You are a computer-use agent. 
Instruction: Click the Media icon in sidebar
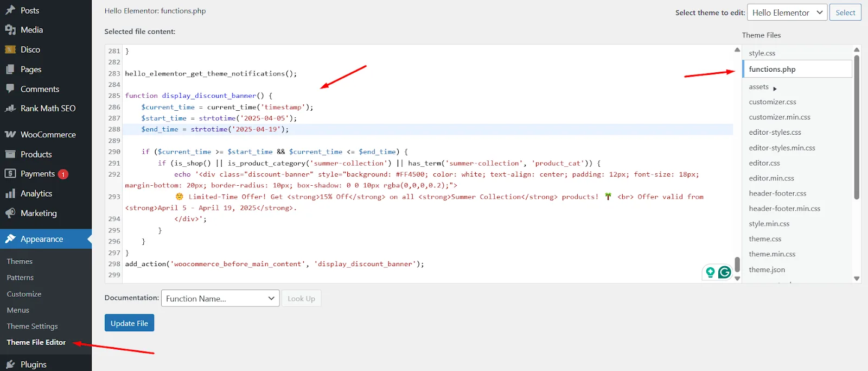pos(10,30)
